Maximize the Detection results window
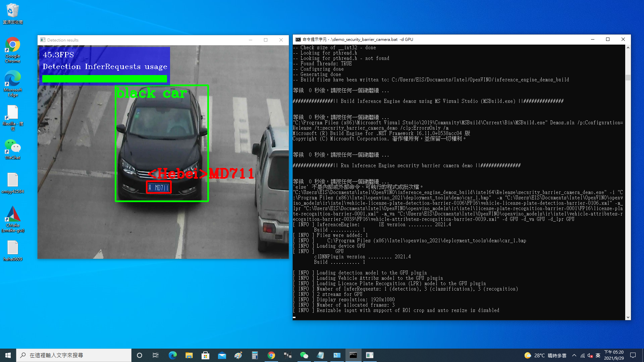The width and height of the screenshot is (644, 362). click(x=266, y=40)
